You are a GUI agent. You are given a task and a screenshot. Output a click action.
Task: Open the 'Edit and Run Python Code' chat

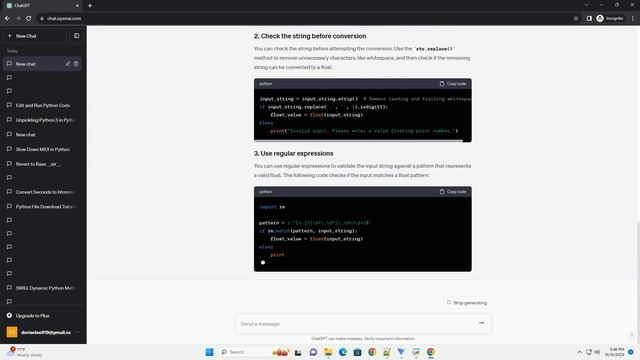42,105
